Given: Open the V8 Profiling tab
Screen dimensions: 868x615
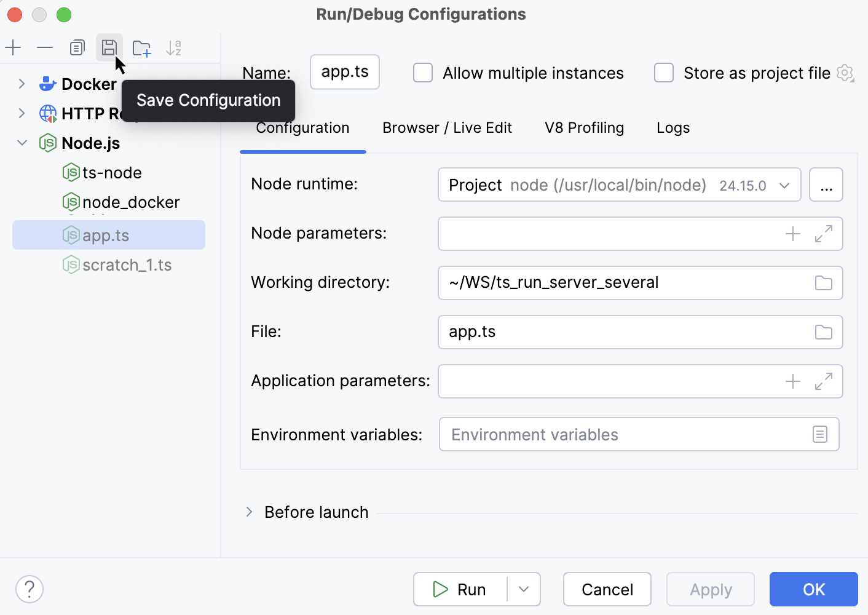Looking at the screenshot, I should [x=584, y=128].
